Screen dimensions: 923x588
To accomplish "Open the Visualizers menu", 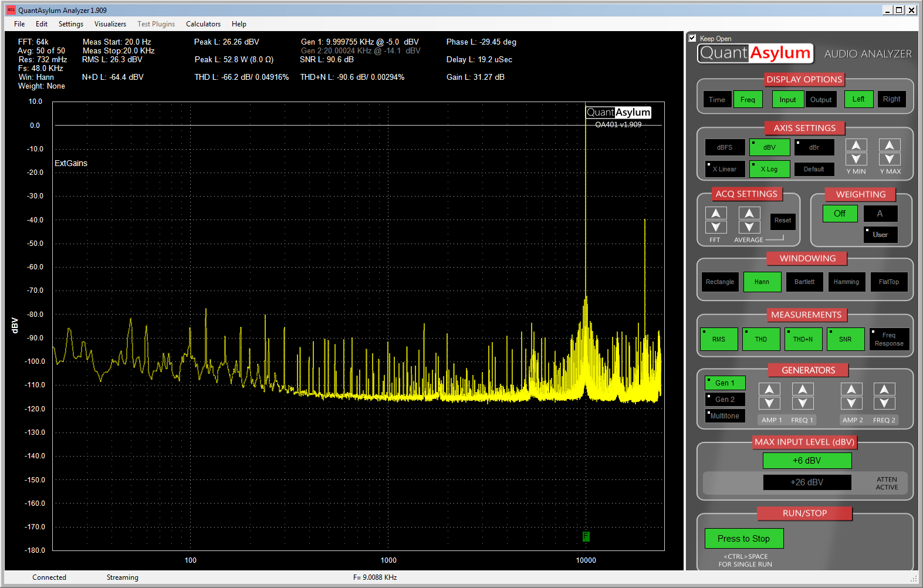I will click(x=110, y=24).
